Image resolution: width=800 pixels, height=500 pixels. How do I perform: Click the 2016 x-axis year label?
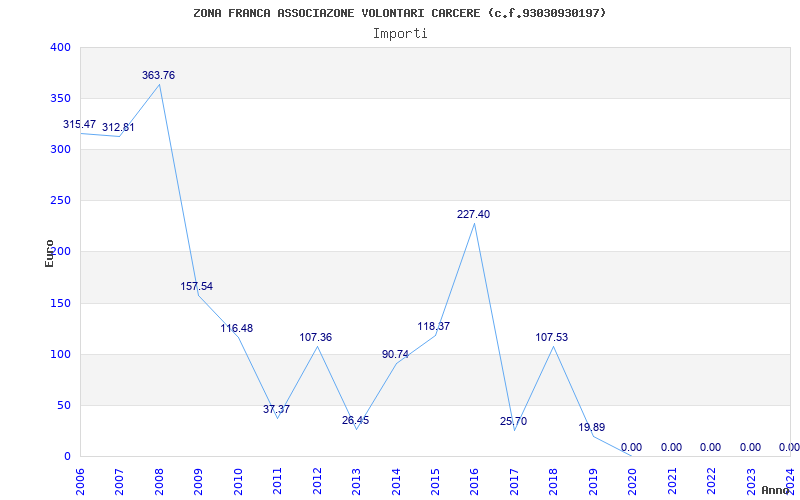475,481
